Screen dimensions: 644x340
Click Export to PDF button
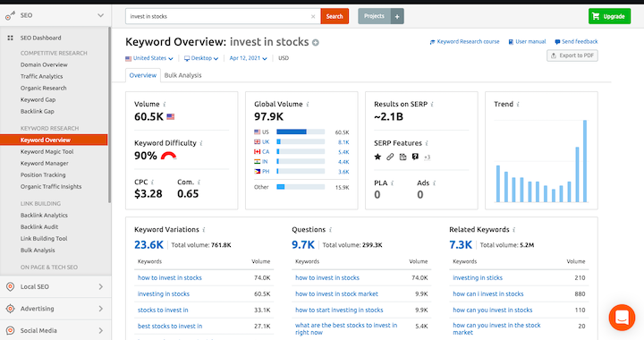tap(572, 55)
